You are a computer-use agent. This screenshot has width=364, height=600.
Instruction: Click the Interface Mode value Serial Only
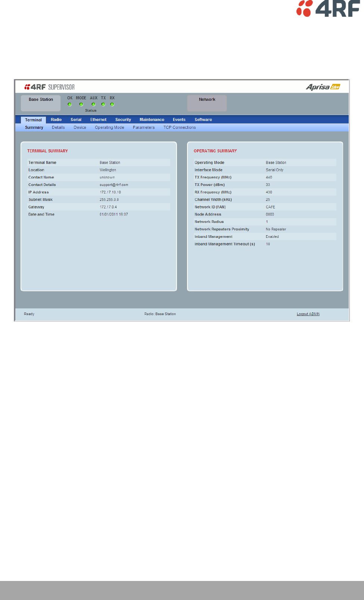274,170
